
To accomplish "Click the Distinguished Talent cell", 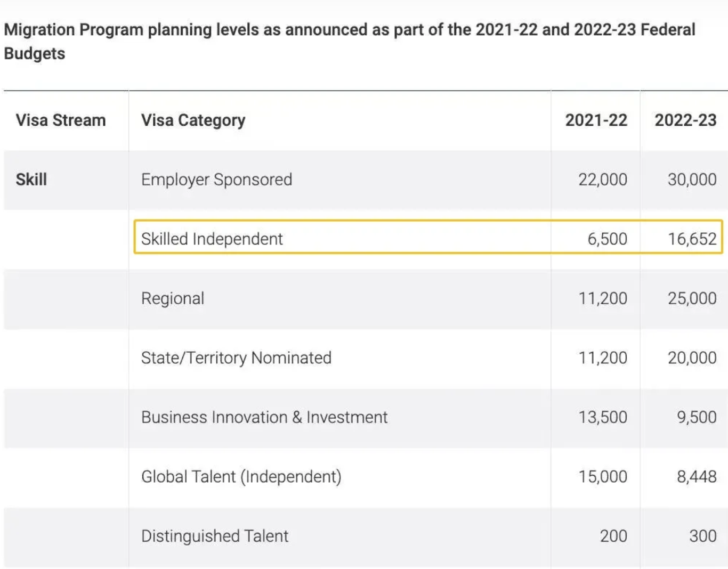I will [x=215, y=536].
